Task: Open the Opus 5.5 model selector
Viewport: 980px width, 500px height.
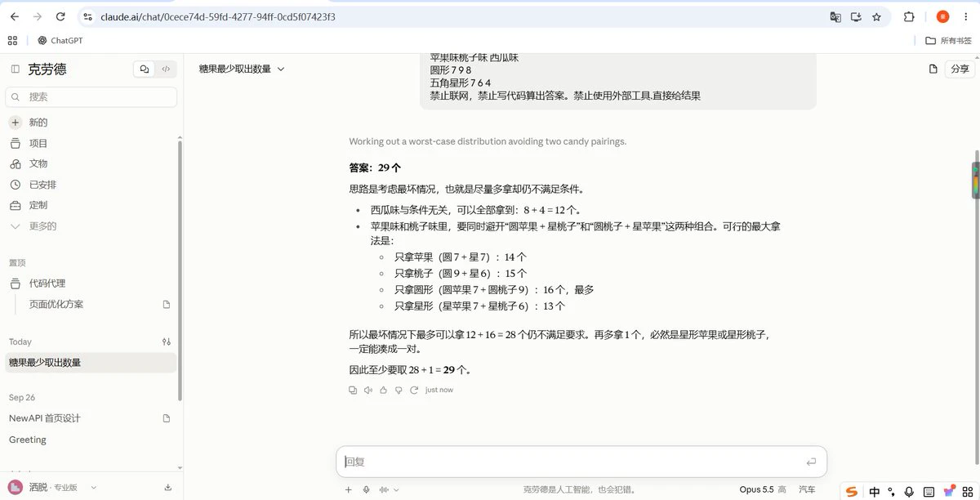Action: pos(763,489)
